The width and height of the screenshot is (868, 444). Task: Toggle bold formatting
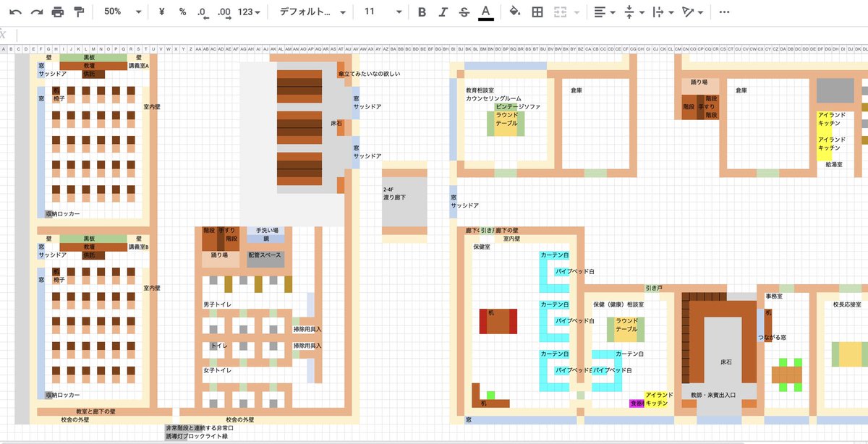422,12
